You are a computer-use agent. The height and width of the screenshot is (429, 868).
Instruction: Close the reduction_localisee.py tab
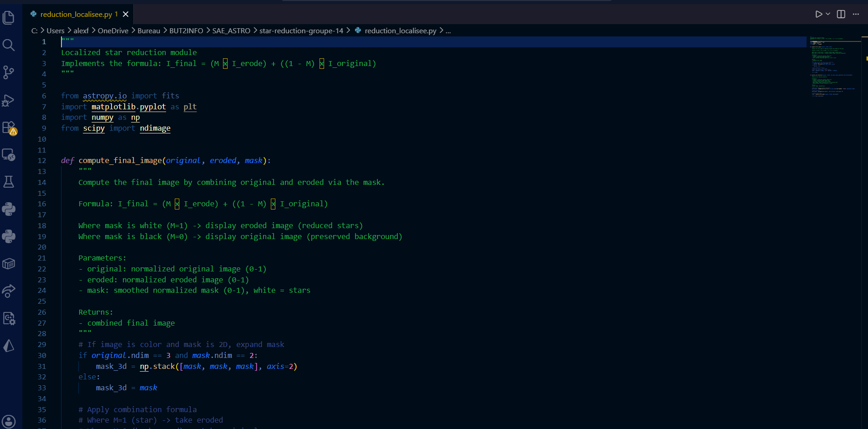point(126,14)
